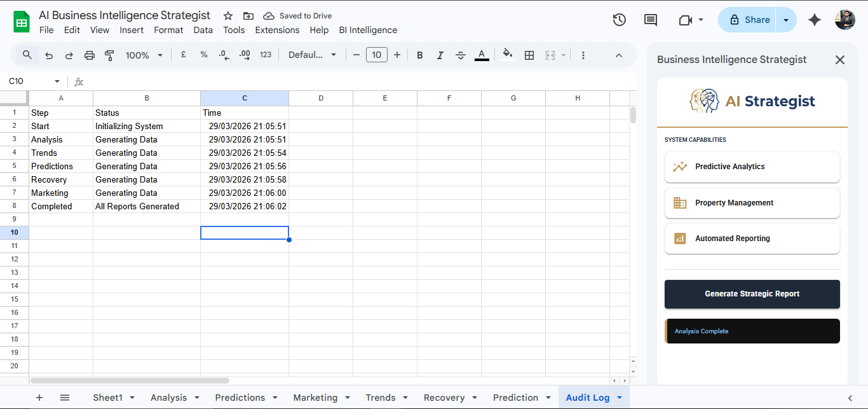The width and height of the screenshot is (868, 409).
Task: Click the undo icon
Action: point(49,55)
